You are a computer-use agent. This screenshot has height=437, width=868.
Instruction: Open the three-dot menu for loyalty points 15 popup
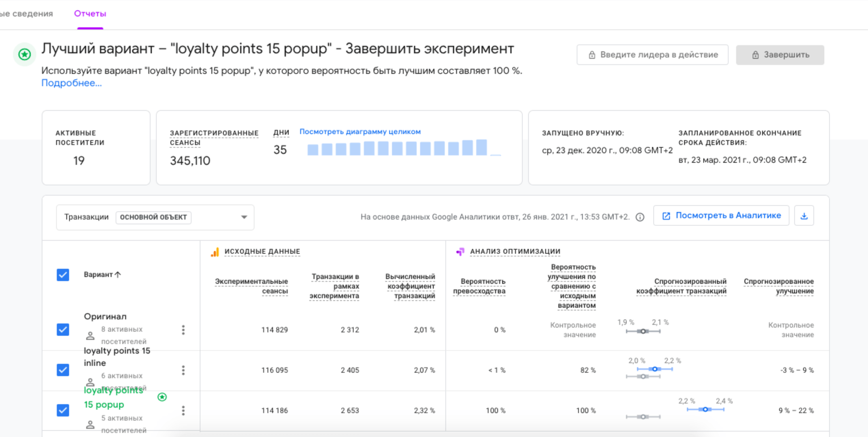click(x=183, y=410)
